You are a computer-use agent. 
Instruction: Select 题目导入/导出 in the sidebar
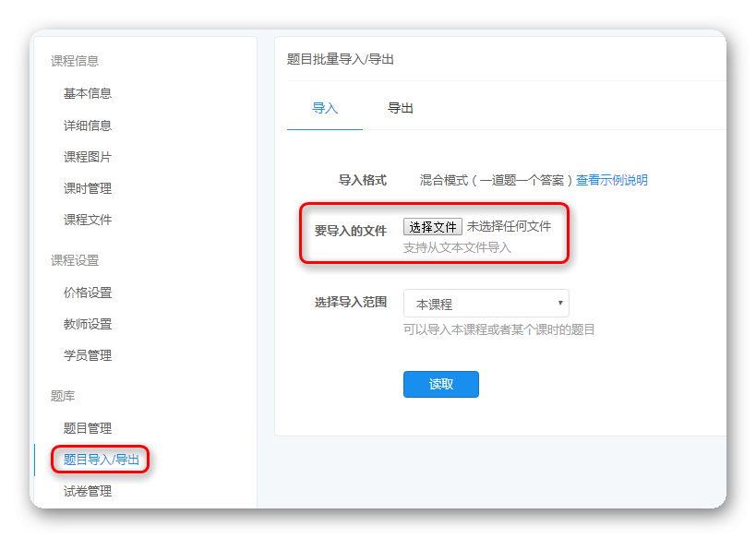click(102, 460)
